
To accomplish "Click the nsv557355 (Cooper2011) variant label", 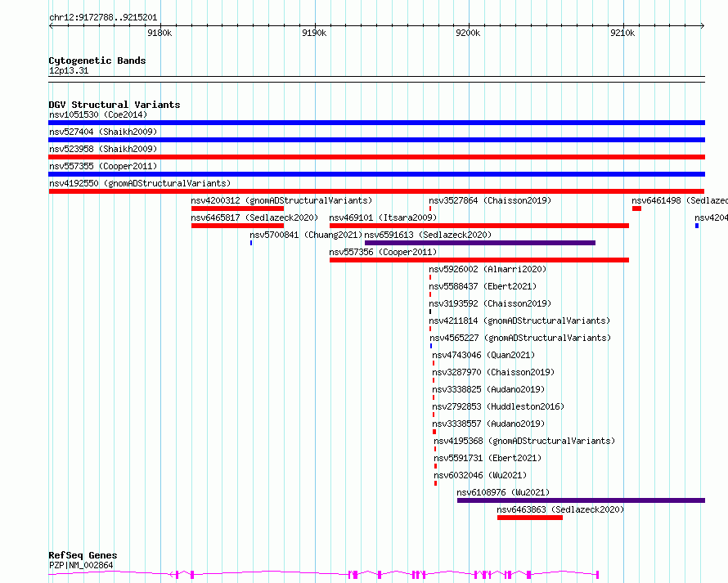I will [x=103, y=166].
